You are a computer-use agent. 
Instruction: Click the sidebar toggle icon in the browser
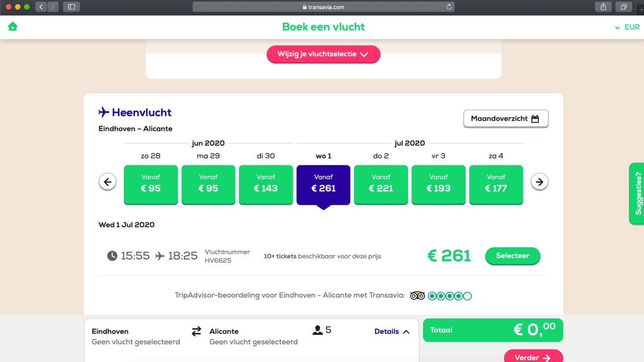coord(70,7)
